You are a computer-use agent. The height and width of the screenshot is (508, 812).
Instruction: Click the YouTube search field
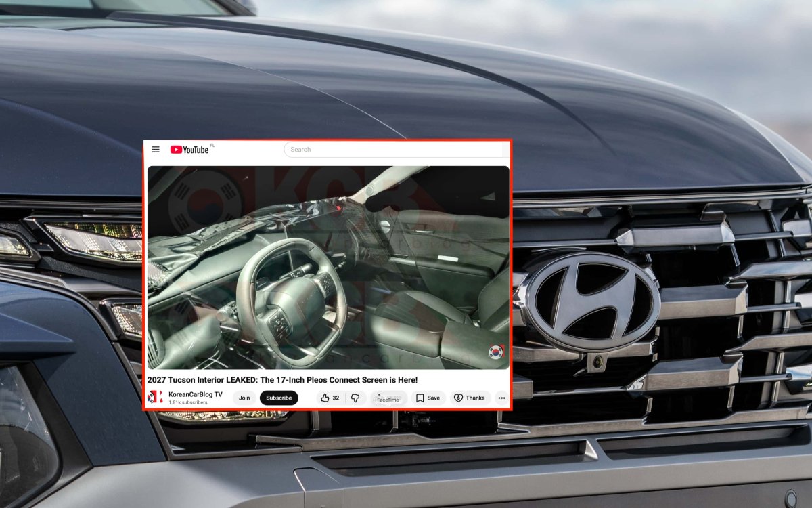(x=394, y=150)
